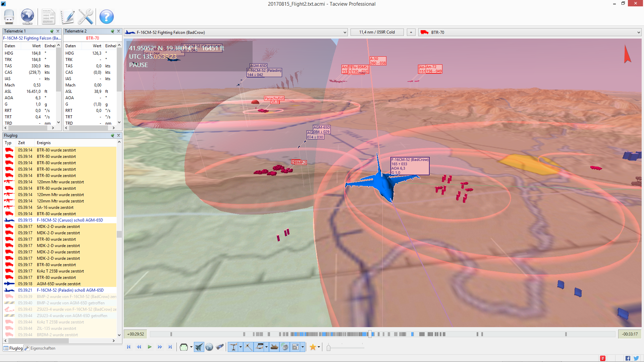Toggle the radar dish range icon

pos(284,347)
